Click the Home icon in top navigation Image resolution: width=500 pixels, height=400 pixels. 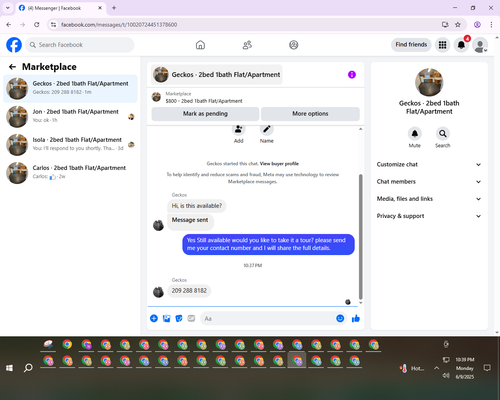tap(200, 45)
